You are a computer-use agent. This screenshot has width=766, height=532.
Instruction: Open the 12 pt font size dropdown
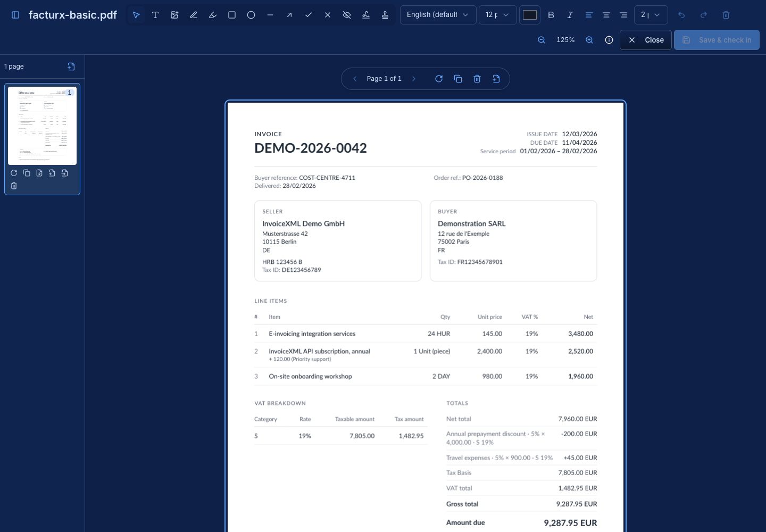pyautogui.click(x=497, y=15)
